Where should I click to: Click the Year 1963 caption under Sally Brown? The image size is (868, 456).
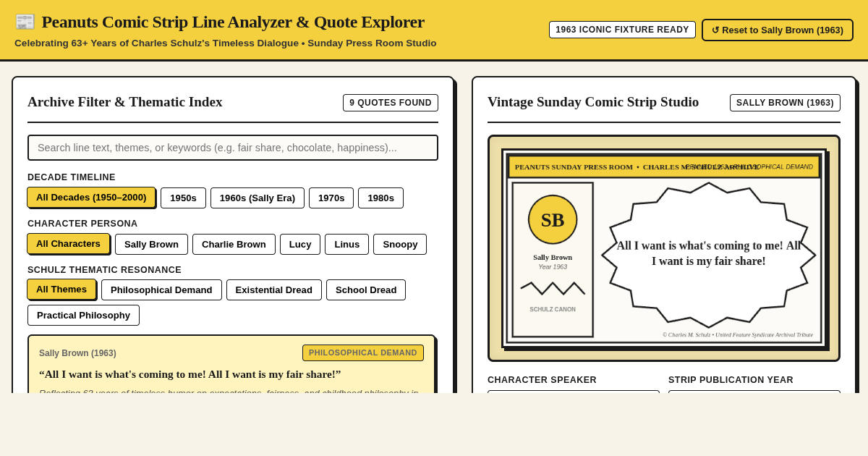553,266
